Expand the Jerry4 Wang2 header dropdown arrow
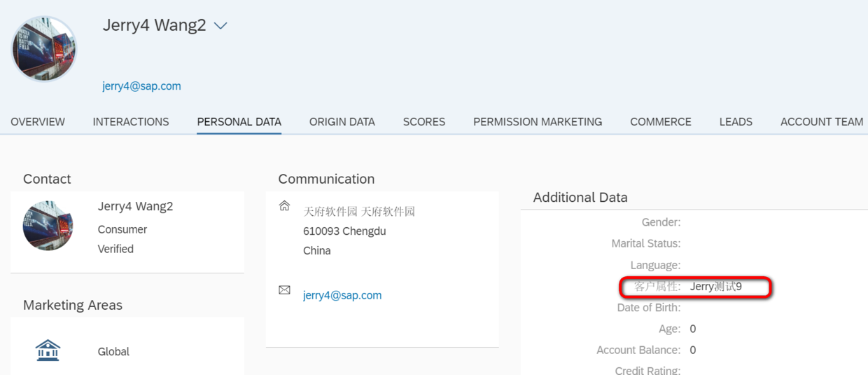Image resolution: width=868 pixels, height=375 pixels. [220, 26]
